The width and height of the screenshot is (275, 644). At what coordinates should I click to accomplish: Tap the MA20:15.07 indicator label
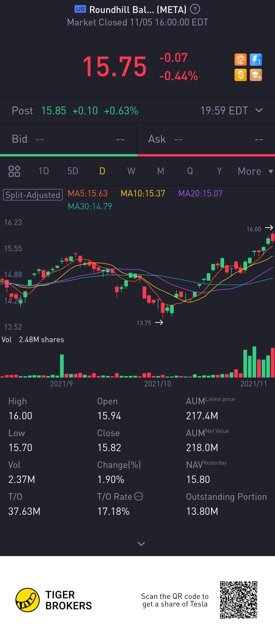200,193
